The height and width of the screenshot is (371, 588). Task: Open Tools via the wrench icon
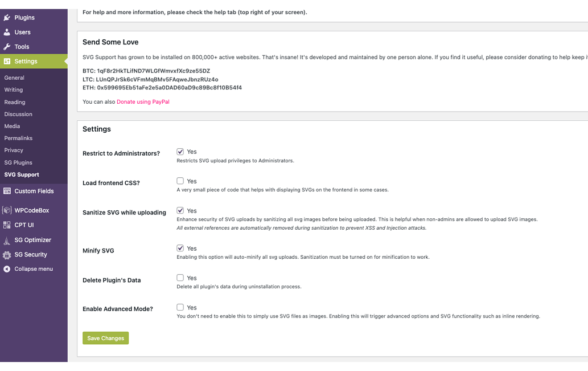[7, 47]
